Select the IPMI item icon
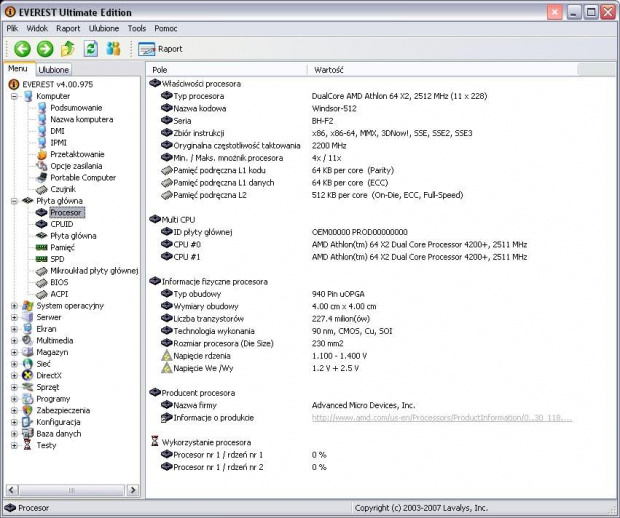 pyautogui.click(x=42, y=143)
